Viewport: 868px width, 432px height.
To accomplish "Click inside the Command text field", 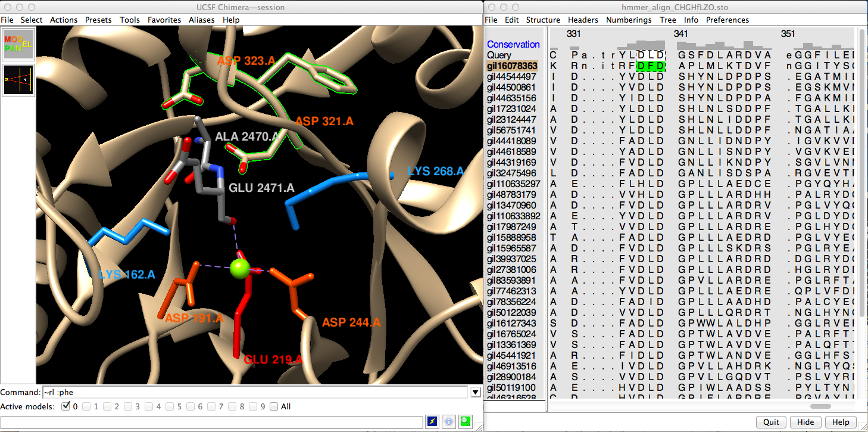I will tap(254, 392).
